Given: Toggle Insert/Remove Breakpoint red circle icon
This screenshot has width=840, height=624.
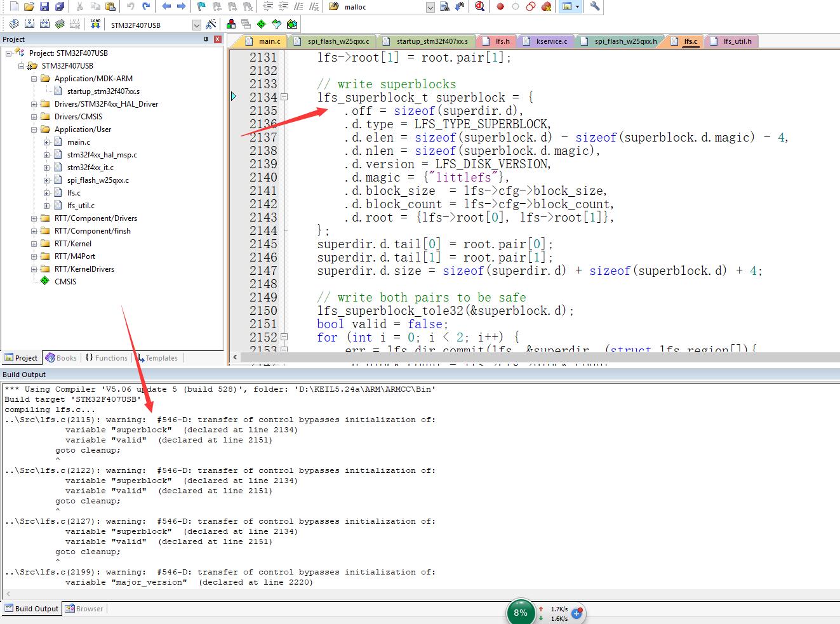Looking at the screenshot, I should click(501, 7).
